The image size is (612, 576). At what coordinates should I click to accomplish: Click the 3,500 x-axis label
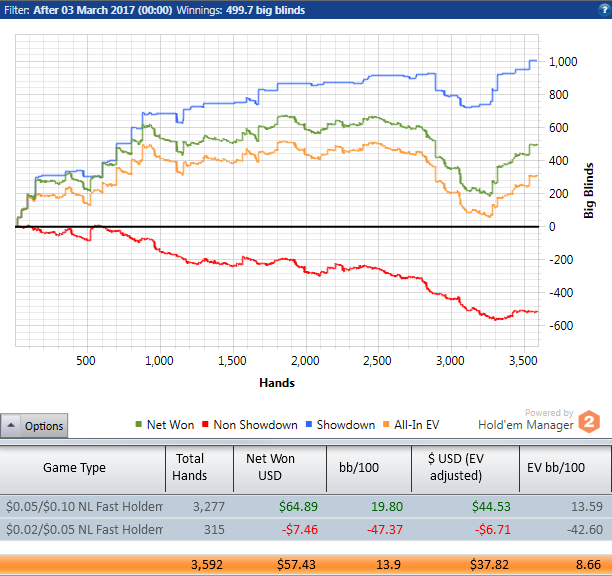point(523,361)
